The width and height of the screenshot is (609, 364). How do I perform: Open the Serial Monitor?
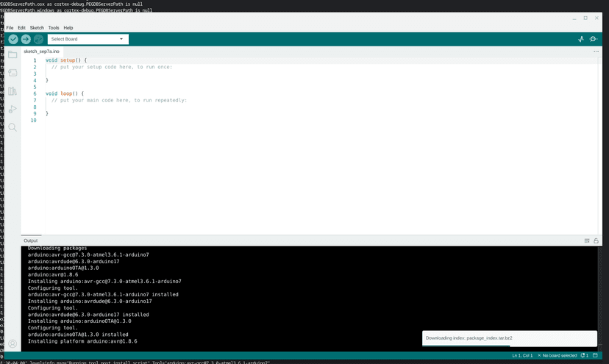[x=594, y=39]
